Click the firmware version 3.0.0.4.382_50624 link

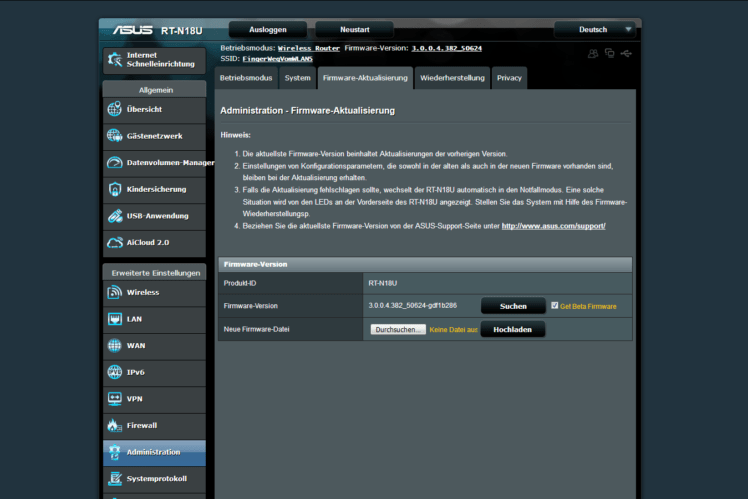point(447,48)
